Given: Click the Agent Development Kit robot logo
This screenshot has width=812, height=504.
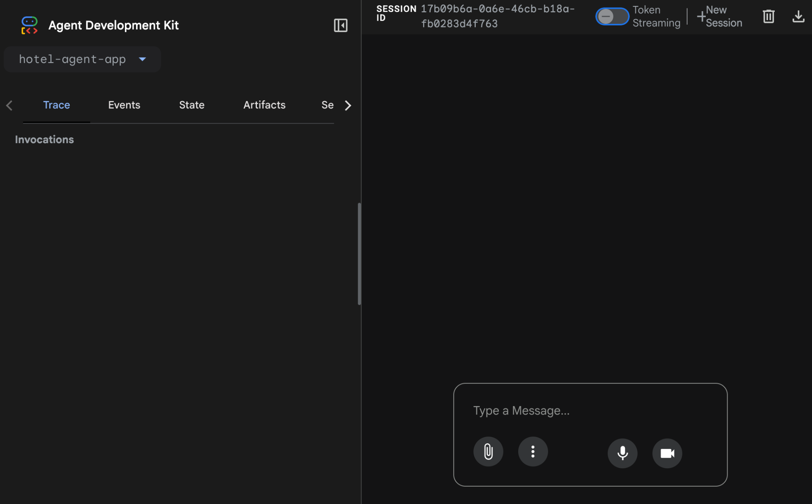Looking at the screenshot, I should point(29,25).
